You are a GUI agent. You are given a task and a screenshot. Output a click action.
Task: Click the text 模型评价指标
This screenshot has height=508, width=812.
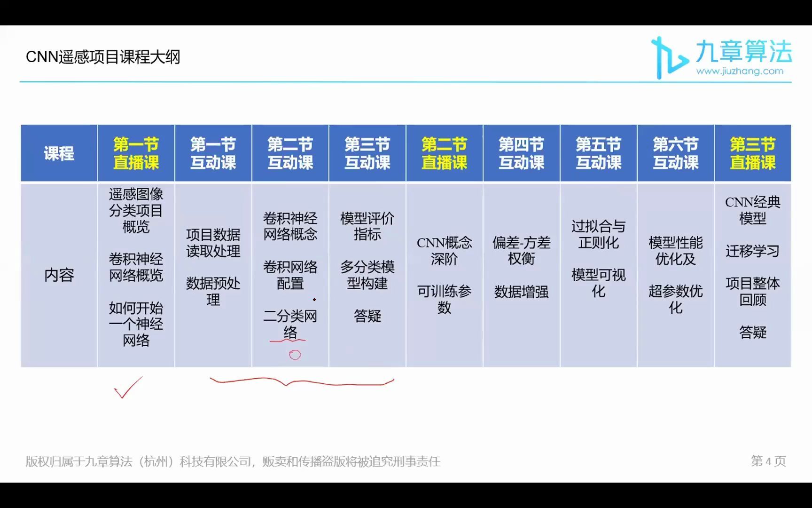[367, 226]
